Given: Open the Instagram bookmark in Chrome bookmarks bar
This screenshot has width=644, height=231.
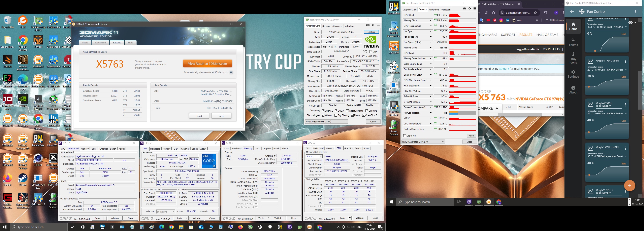Looking at the screenshot, I should 501,20.
